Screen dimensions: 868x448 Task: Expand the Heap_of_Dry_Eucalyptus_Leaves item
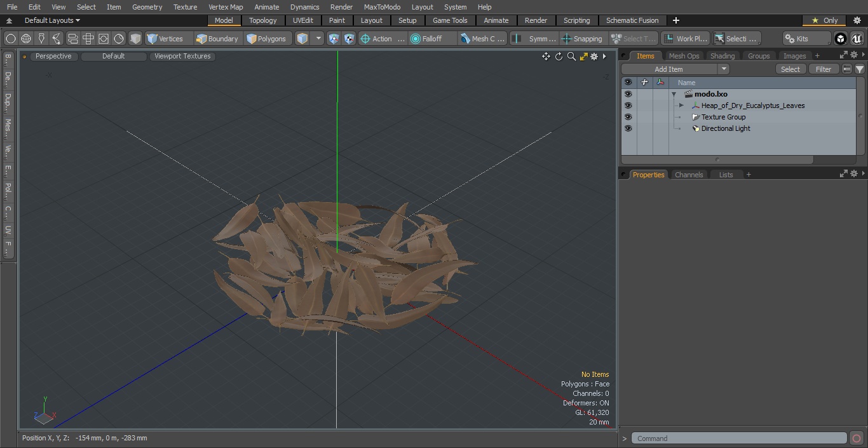click(681, 105)
